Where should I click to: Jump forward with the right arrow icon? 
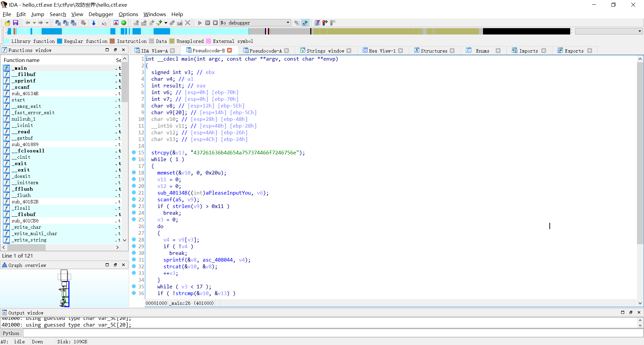click(41, 23)
